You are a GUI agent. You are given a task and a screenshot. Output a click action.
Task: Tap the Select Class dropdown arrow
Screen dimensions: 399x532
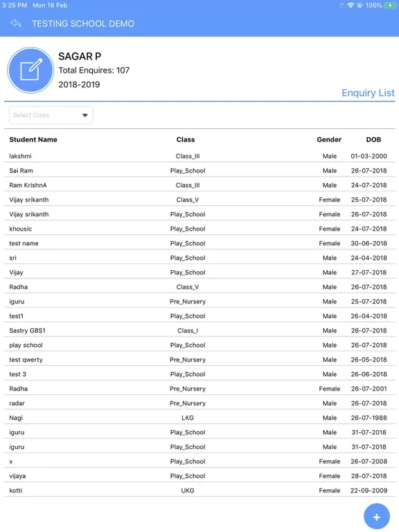85,116
